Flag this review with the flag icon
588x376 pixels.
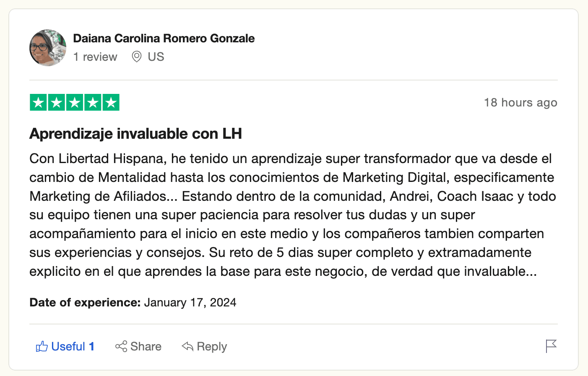click(551, 346)
